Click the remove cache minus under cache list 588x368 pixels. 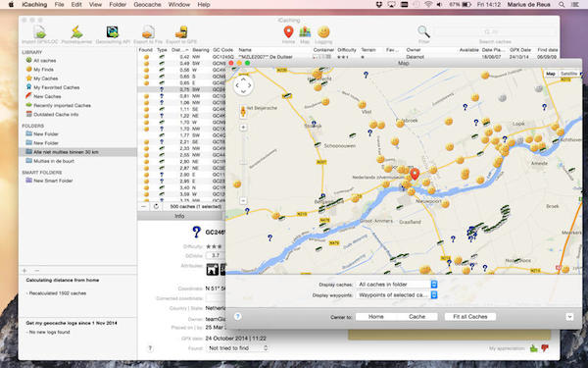pos(144,206)
